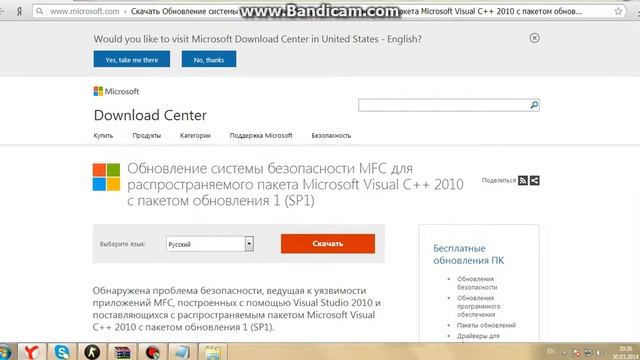Open Yandex Browser from the taskbar

(31, 352)
